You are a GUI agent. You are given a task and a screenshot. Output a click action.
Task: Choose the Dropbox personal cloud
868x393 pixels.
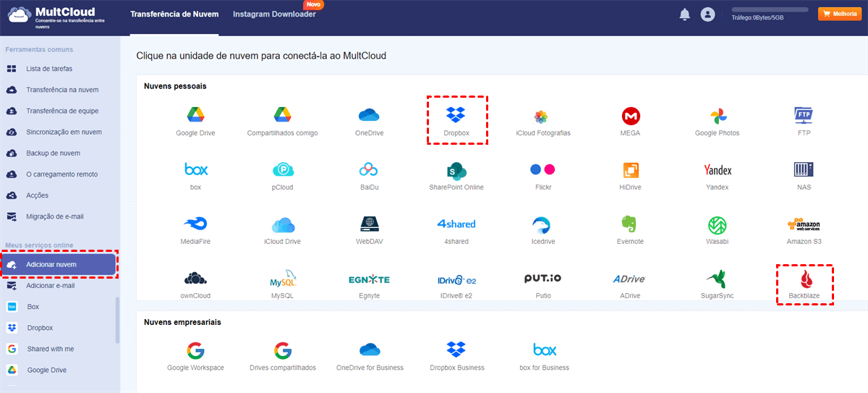[x=456, y=122]
